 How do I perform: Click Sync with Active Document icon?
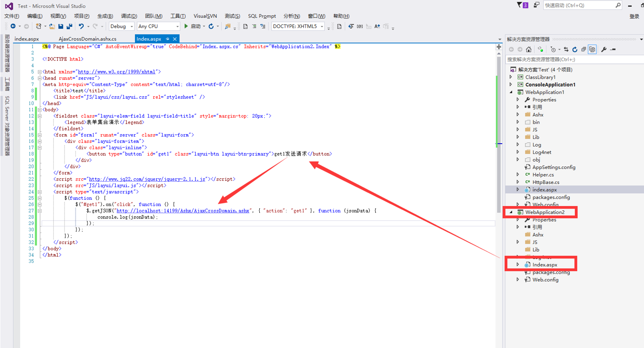point(566,49)
